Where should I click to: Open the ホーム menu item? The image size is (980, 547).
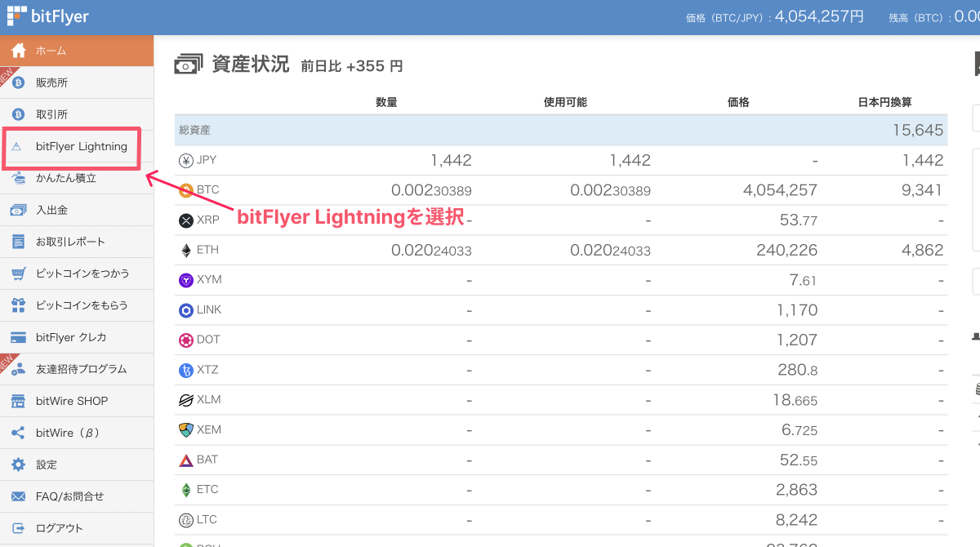click(77, 51)
